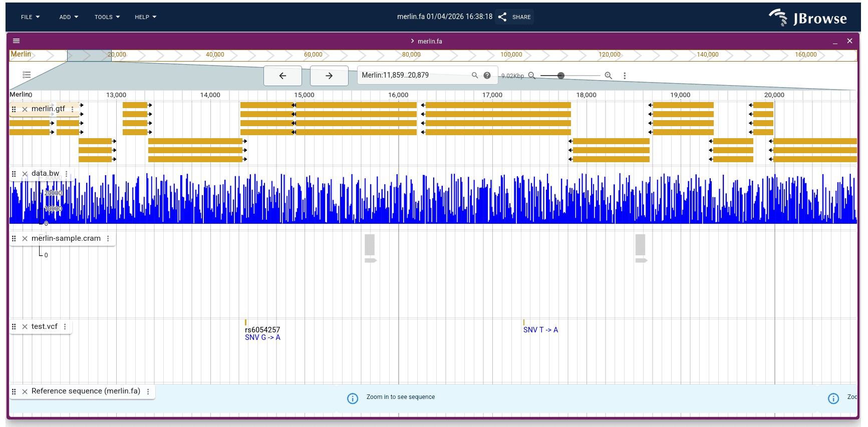Viewport: 868px width, 427px height.
Task: Minimize the merlin.fa view
Action: click(835, 41)
